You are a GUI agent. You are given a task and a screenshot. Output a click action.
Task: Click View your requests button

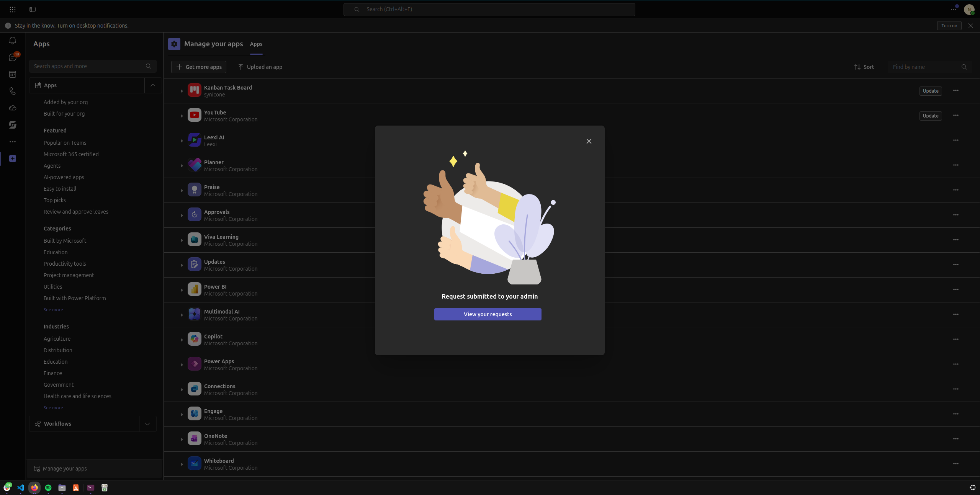(488, 314)
